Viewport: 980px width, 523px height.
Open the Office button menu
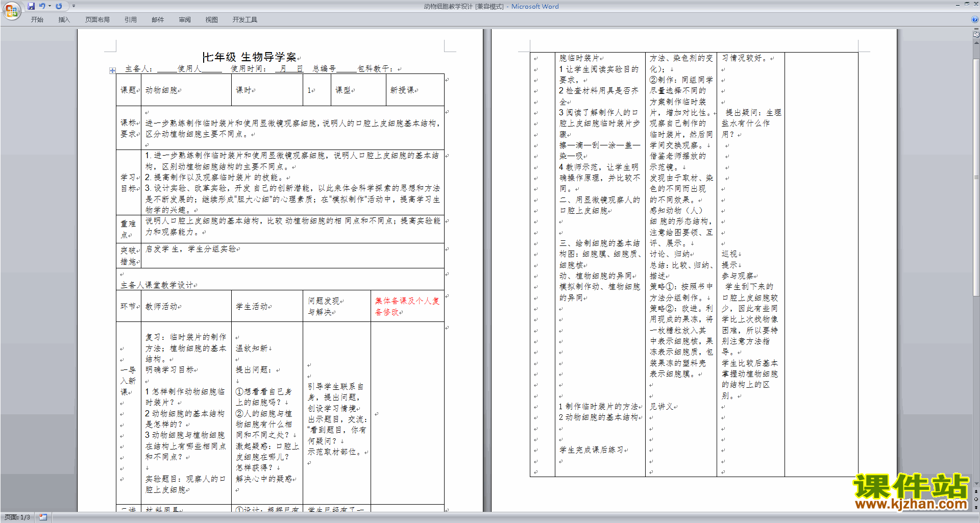[x=11, y=10]
